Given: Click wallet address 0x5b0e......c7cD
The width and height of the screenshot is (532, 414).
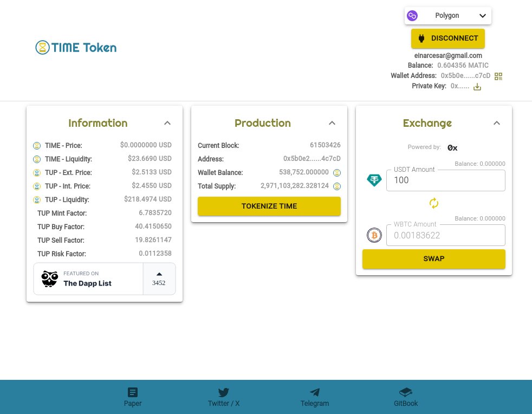Looking at the screenshot, I should tap(465, 76).
